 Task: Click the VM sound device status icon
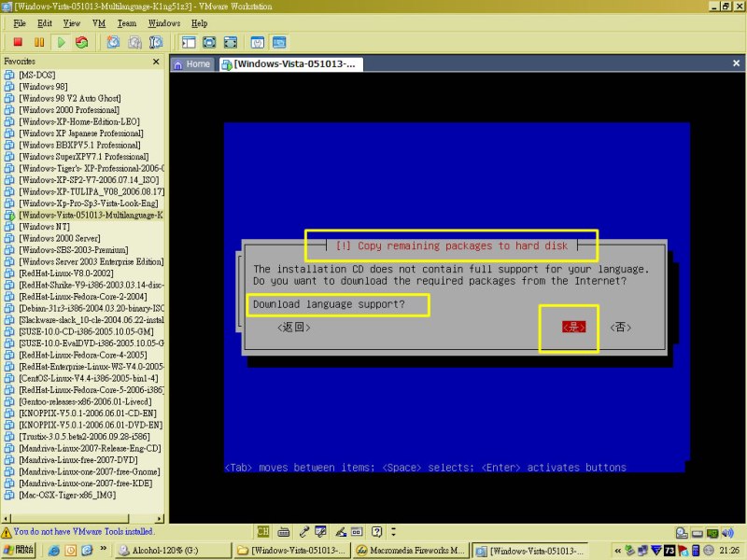coord(727,533)
